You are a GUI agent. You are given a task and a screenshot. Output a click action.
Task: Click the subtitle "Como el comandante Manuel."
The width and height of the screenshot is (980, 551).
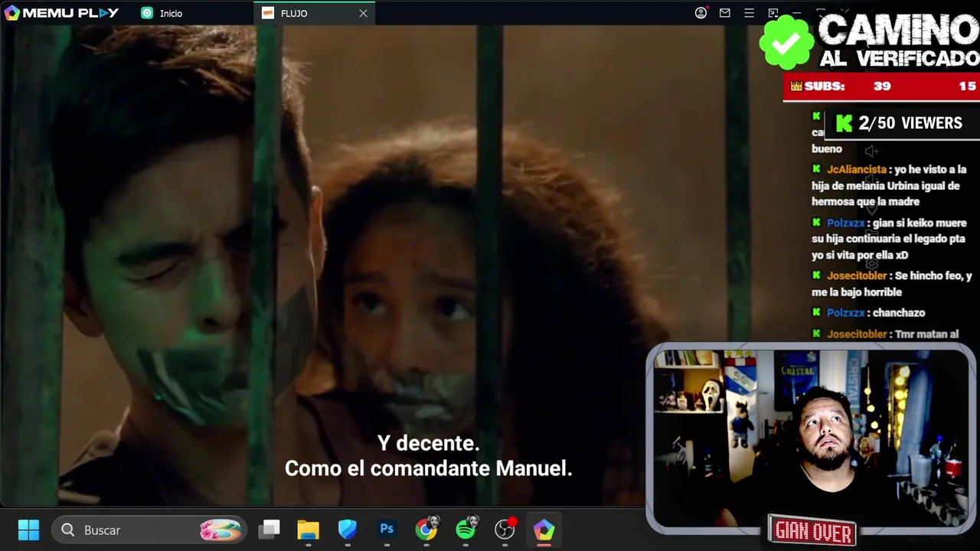click(429, 468)
